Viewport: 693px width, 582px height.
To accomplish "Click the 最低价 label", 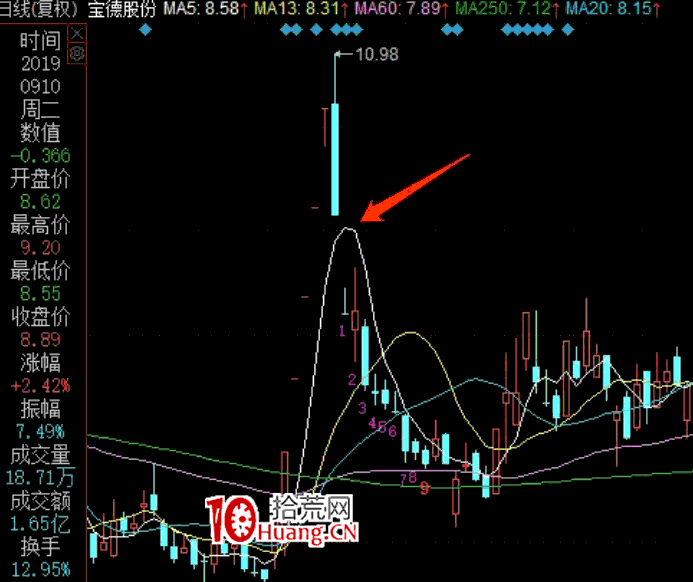I will tap(40, 271).
